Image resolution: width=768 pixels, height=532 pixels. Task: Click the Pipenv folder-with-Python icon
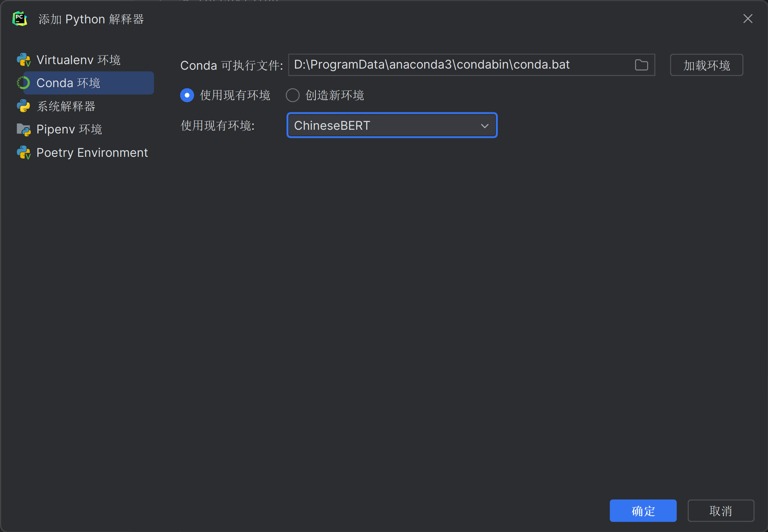[x=23, y=129]
